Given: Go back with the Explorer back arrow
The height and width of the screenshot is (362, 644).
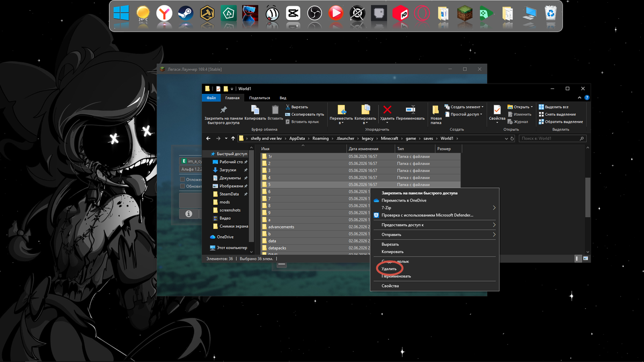Looking at the screenshot, I should [x=208, y=138].
